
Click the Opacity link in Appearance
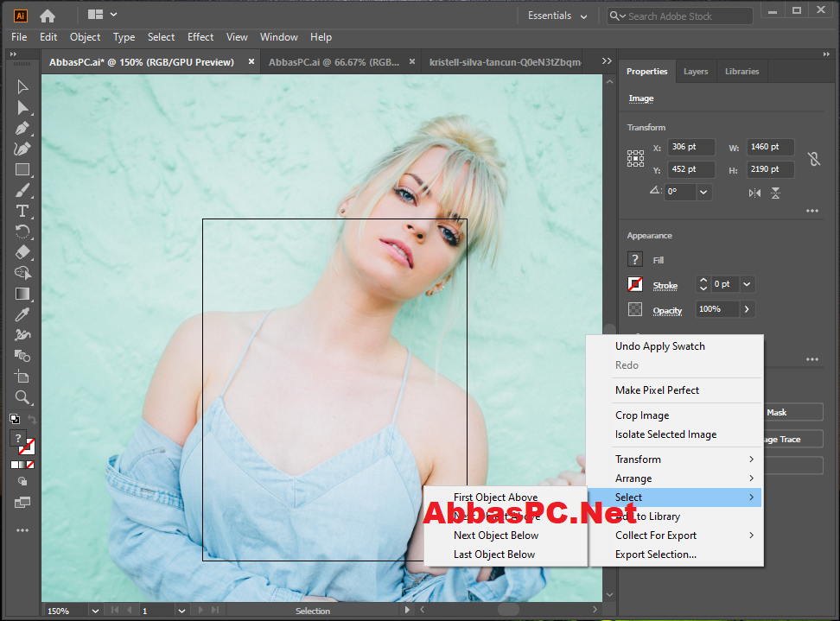point(667,311)
